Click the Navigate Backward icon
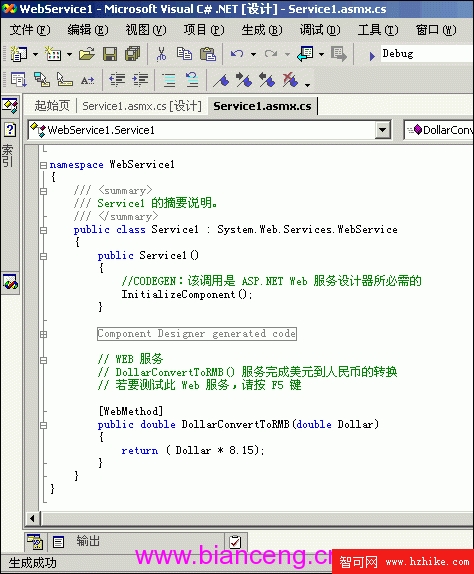 (305, 54)
